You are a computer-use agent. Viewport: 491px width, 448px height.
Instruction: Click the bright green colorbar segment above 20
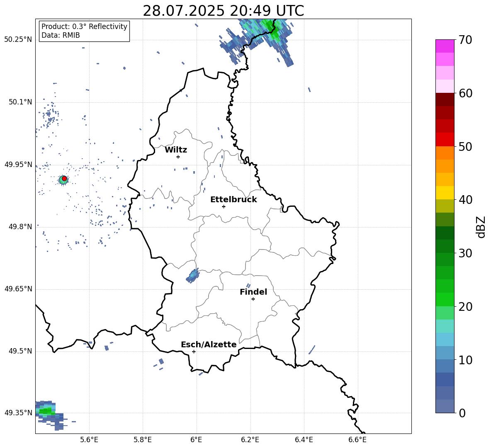[x=445, y=299]
